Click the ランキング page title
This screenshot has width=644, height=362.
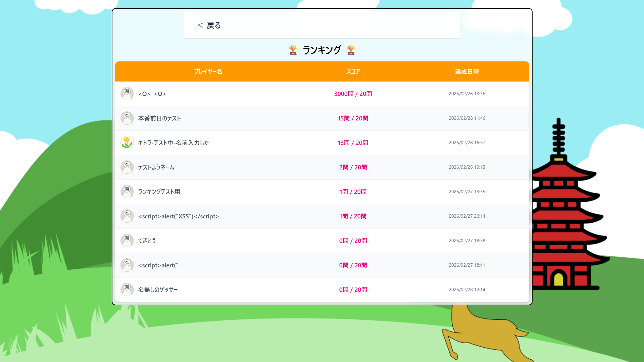point(322,50)
